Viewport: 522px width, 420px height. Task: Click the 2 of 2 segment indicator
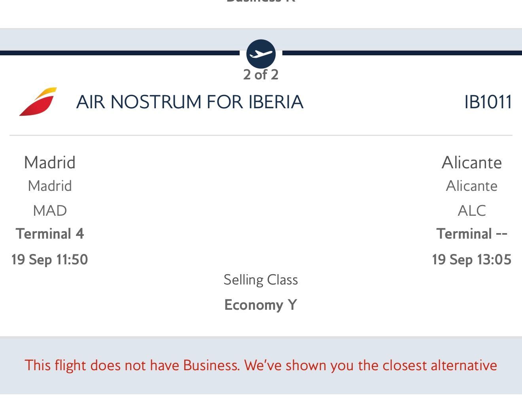261,75
